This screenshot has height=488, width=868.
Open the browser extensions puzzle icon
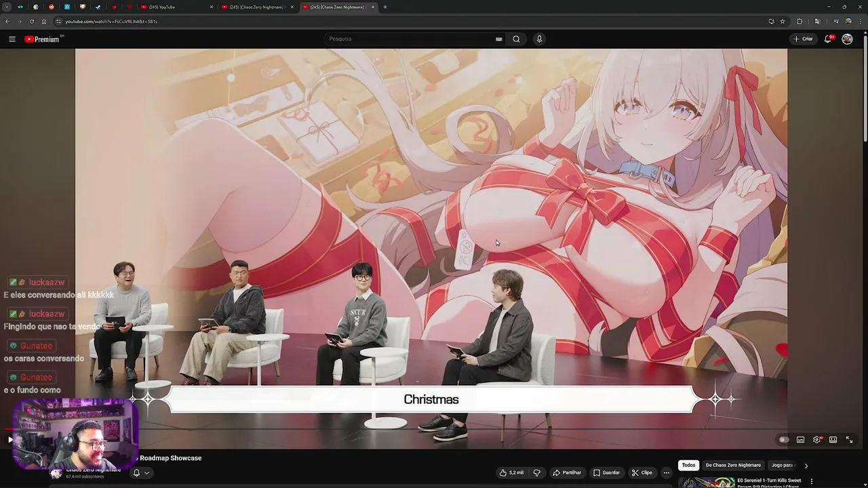[800, 21]
